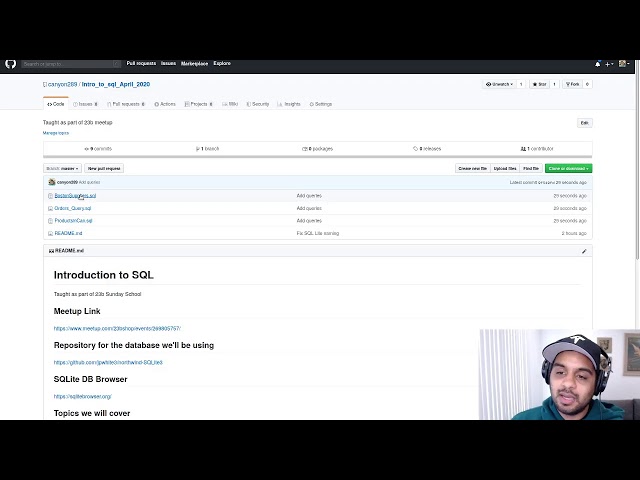Open the BostonSuppliers.sql file
This screenshot has height=480, width=640.
[75, 196]
